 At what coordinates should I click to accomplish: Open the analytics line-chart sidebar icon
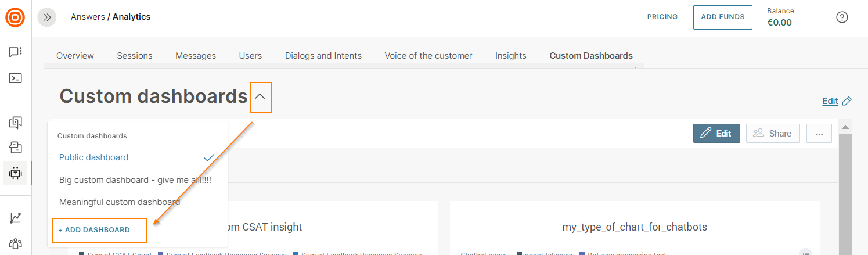15,218
